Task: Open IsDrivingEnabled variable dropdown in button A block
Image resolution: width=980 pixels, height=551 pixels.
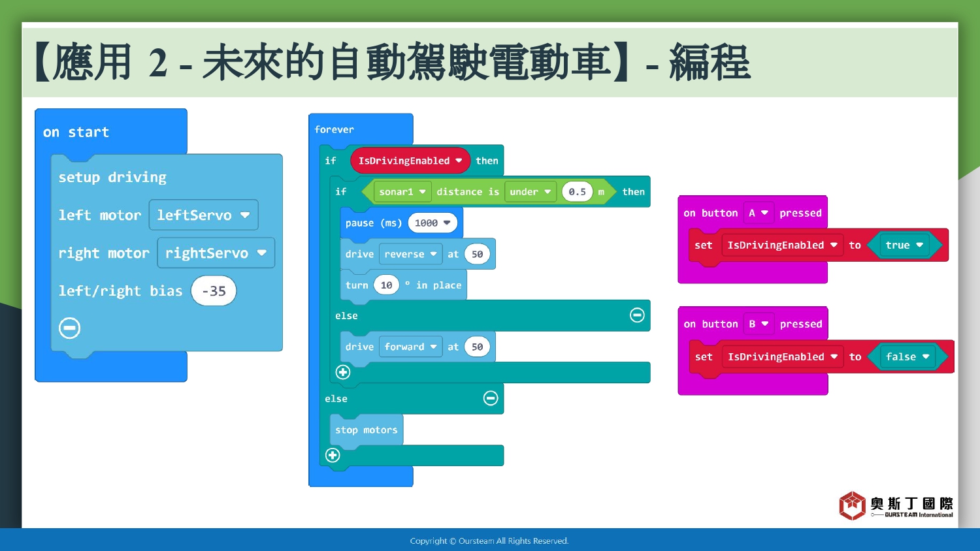Action: click(x=782, y=245)
